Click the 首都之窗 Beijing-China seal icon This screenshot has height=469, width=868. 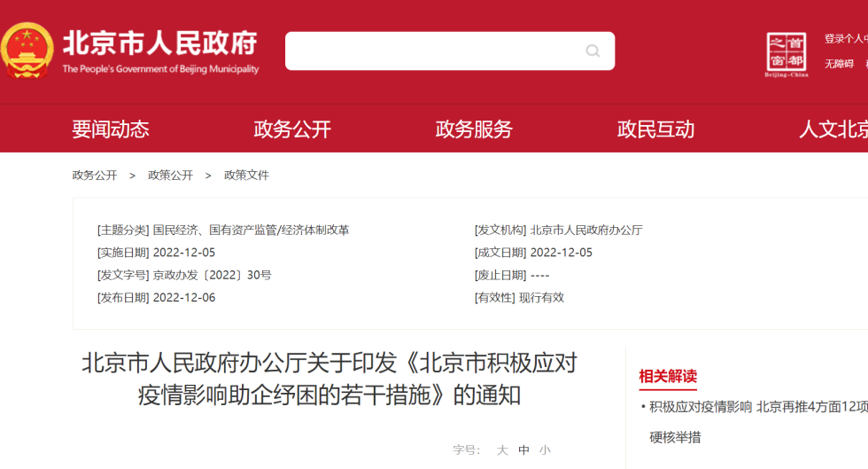pyautogui.click(x=787, y=54)
